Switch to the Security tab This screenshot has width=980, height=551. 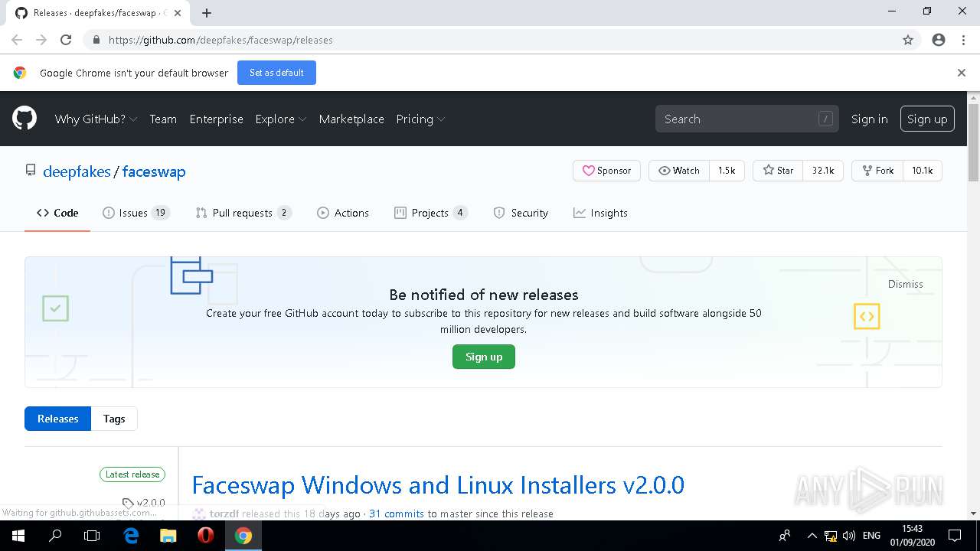521,213
